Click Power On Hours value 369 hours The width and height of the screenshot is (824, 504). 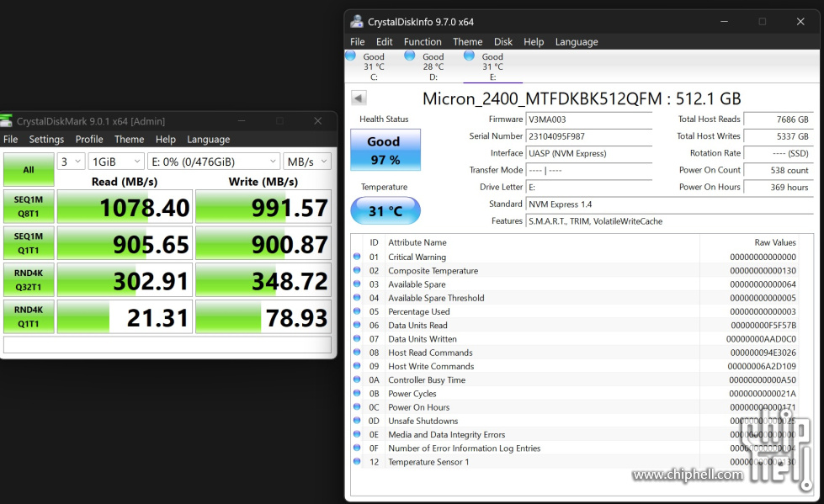click(779, 187)
